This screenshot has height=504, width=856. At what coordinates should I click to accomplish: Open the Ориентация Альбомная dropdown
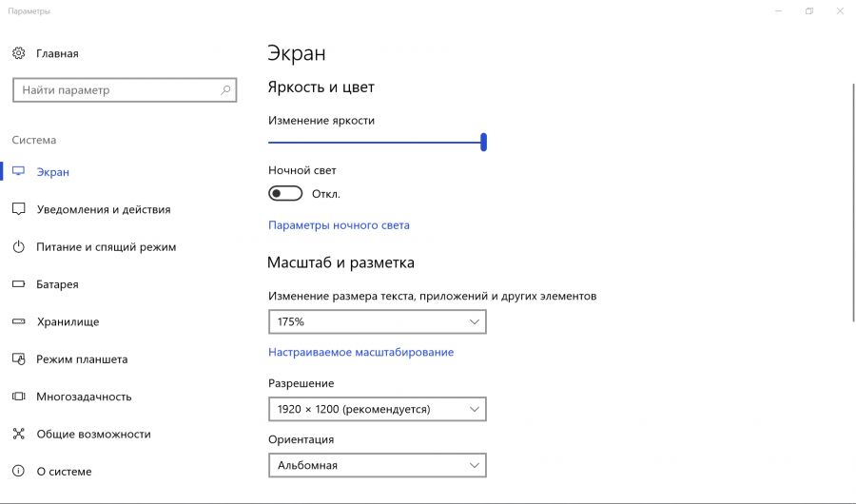(x=377, y=465)
